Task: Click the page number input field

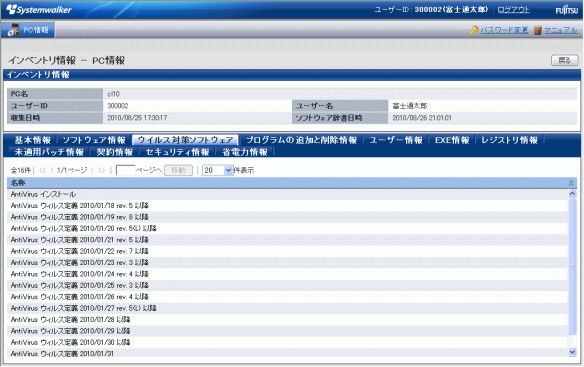Action: (126, 170)
